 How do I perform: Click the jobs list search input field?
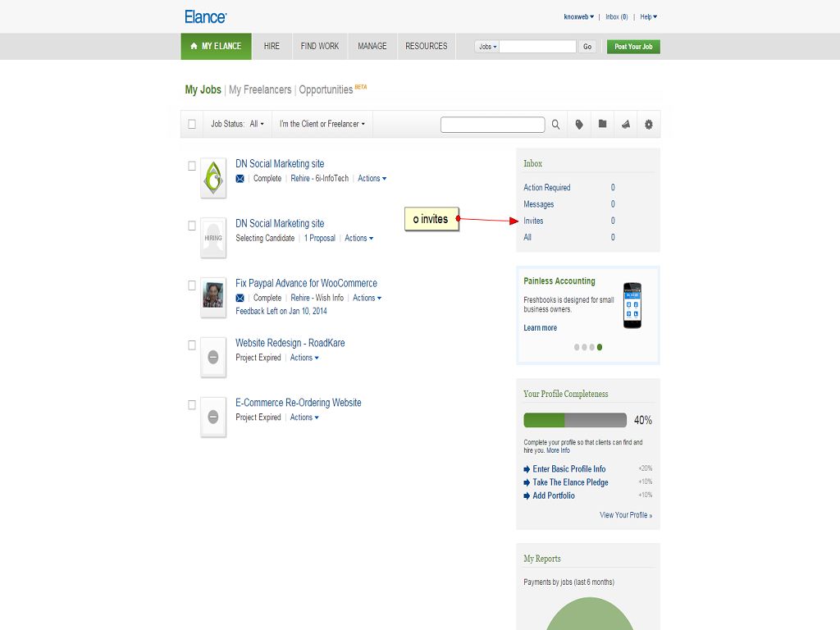click(x=492, y=125)
